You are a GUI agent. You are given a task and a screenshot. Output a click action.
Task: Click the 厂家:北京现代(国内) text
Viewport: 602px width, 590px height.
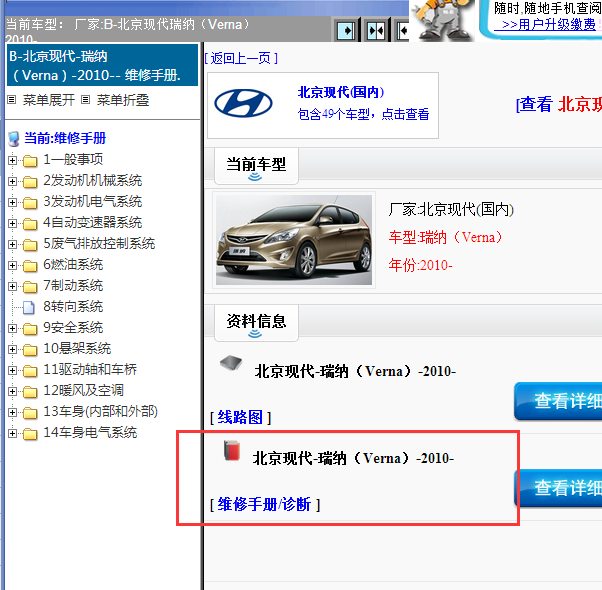click(451, 210)
